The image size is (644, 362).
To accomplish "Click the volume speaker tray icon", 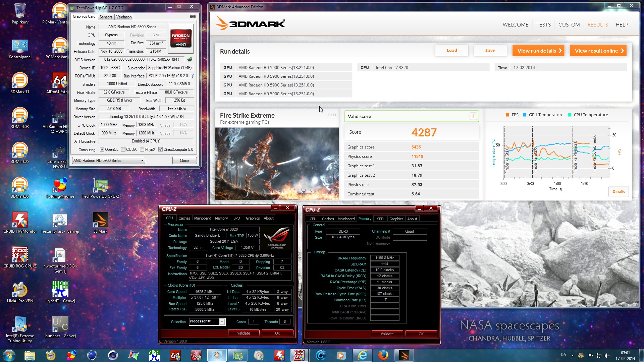I will point(607,355).
